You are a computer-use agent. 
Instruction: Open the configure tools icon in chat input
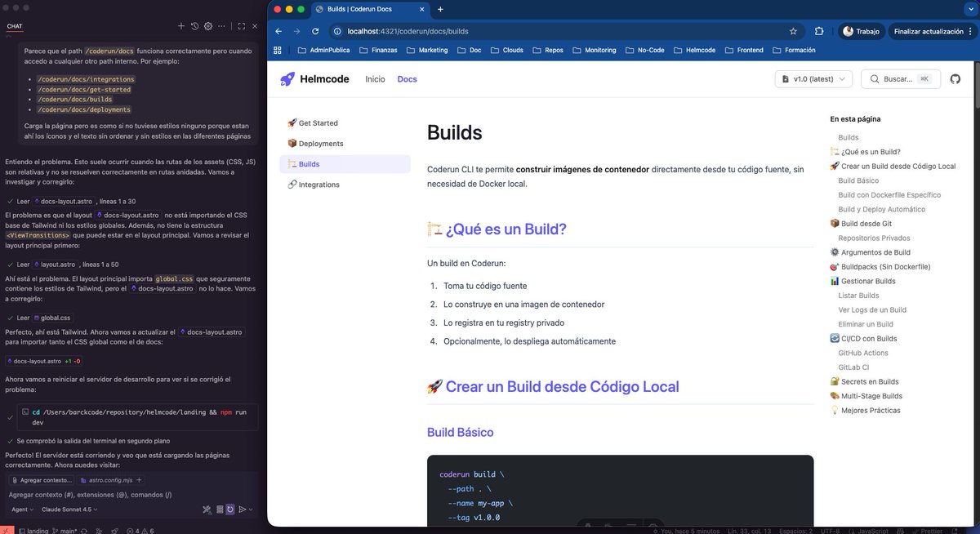(207, 509)
